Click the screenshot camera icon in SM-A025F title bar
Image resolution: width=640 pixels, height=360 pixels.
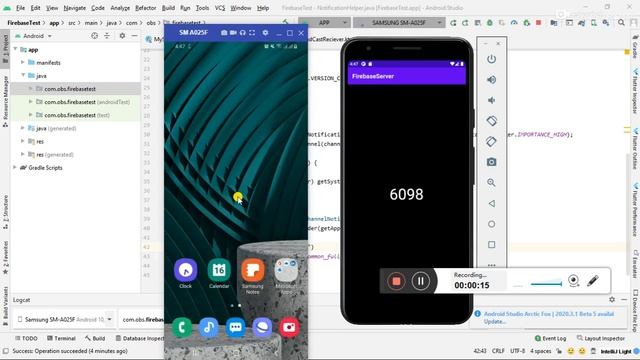[224, 33]
